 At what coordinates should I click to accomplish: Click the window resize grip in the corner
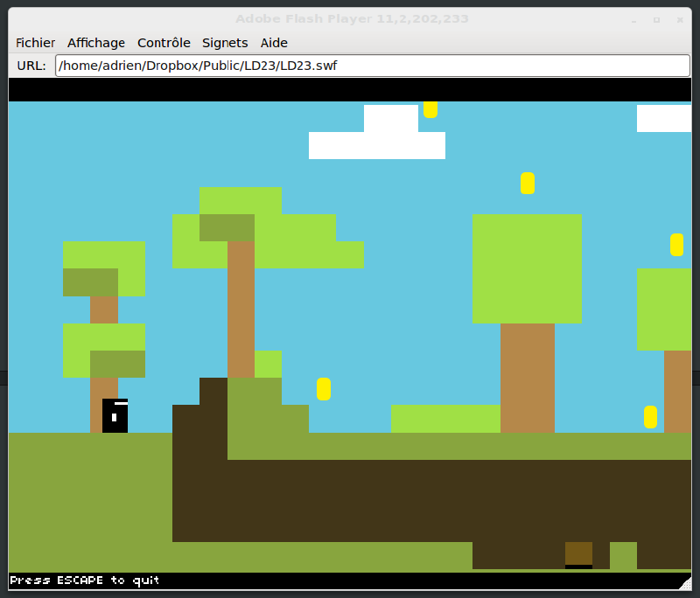point(685,582)
